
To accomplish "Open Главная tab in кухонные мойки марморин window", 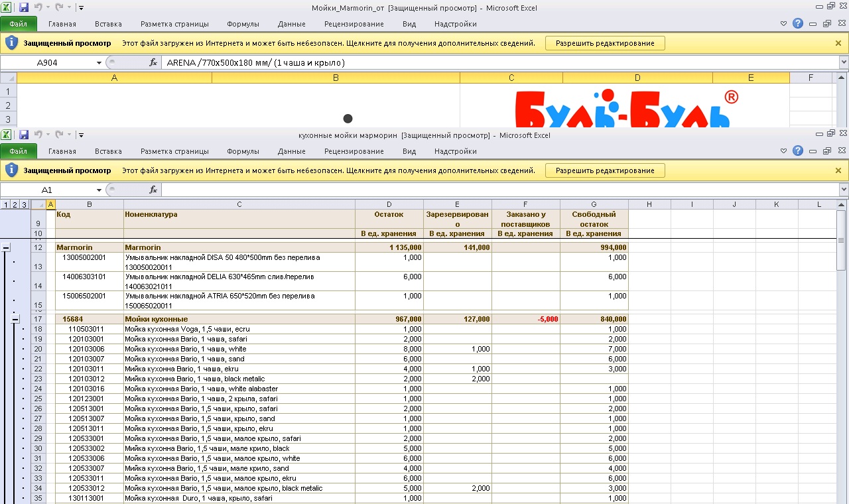I will (x=62, y=151).
